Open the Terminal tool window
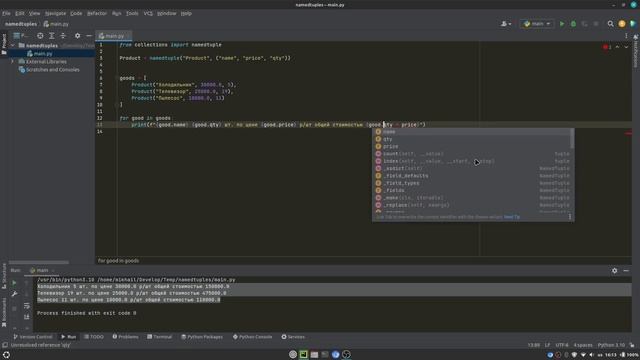 160,337
